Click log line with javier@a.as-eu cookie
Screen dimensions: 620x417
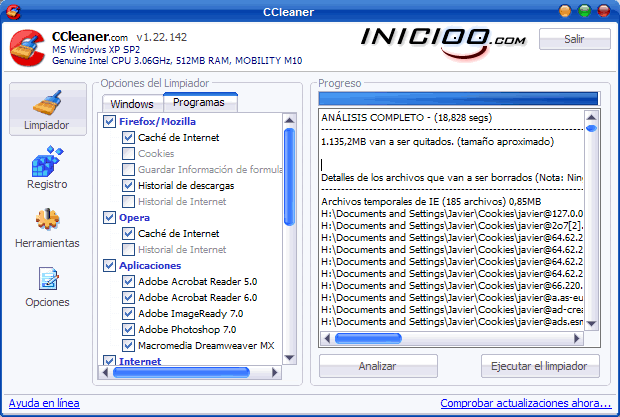pyautogui.click(x=452, y=298)
